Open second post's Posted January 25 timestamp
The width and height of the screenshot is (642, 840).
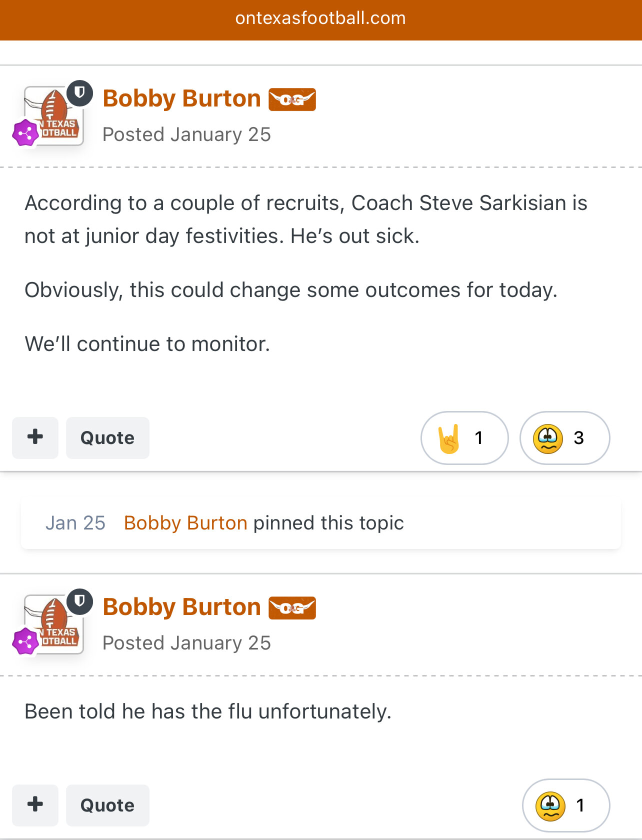(186, 643)
